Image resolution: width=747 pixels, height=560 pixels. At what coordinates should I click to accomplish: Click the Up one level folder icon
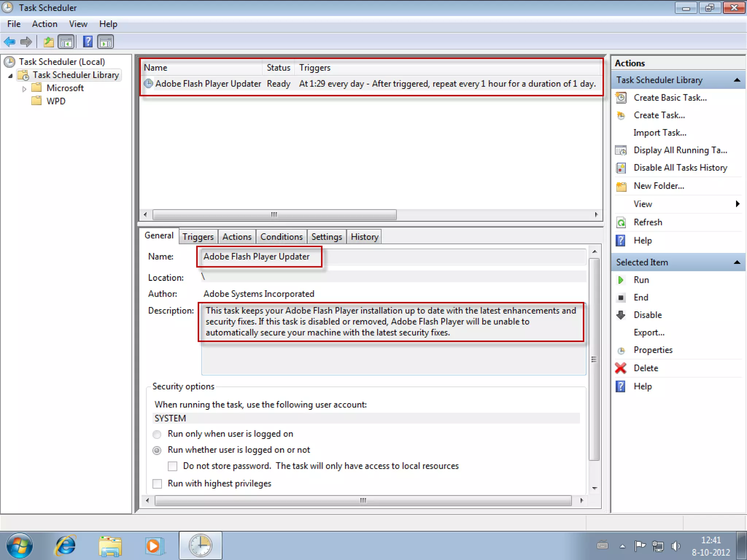click(x=49, y=42)
